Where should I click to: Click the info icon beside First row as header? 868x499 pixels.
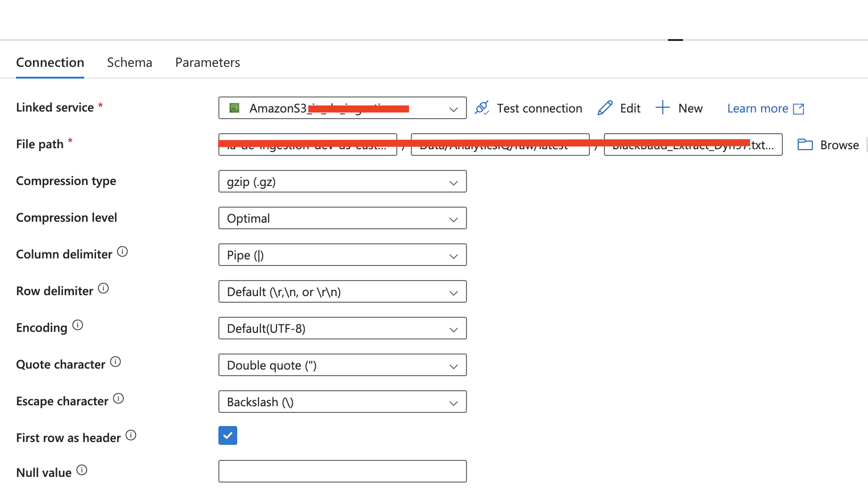[x=132, y=435]
